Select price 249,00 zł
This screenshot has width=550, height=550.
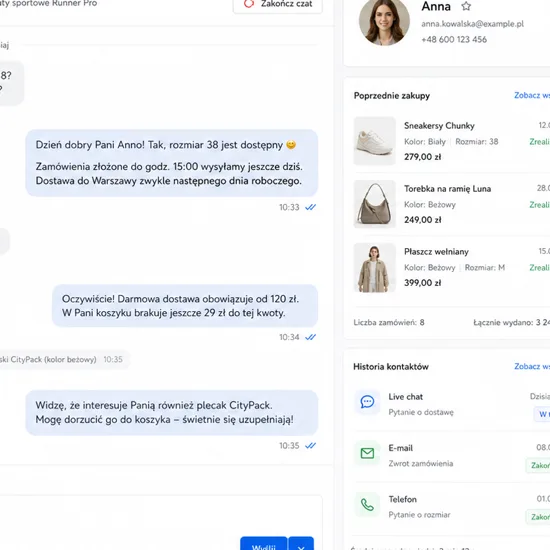(422, 220)
